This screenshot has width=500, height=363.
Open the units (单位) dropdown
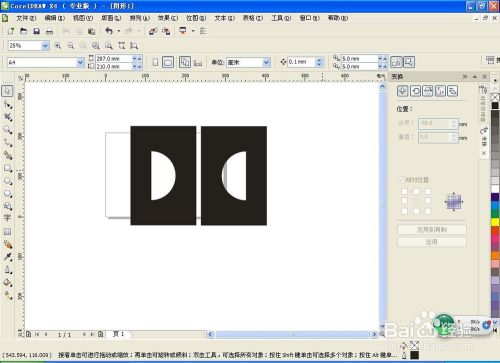(x=266, y=62)
